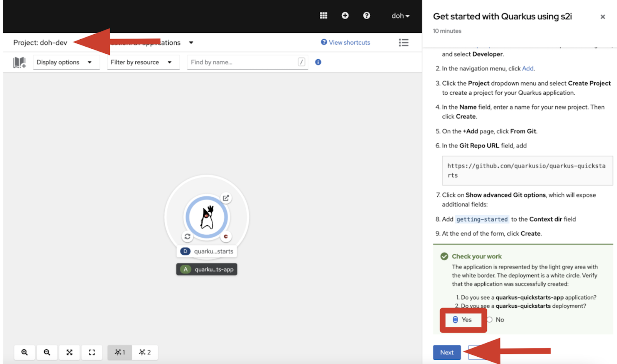Viewport: 617px width, 364px height.
Task: Switch to layout 2 toggle
Action: (145, 352)
